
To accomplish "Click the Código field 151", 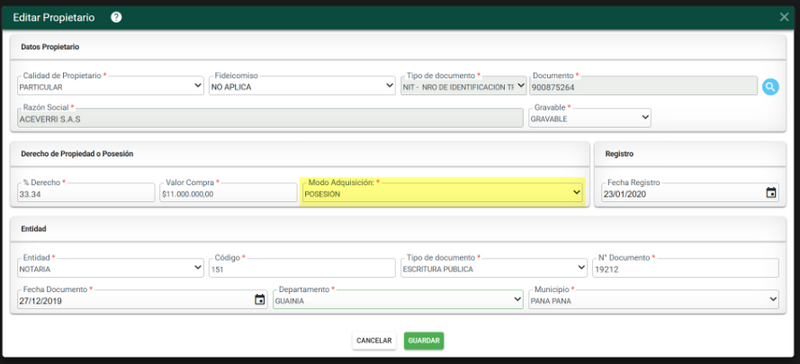I will [302, 268].
